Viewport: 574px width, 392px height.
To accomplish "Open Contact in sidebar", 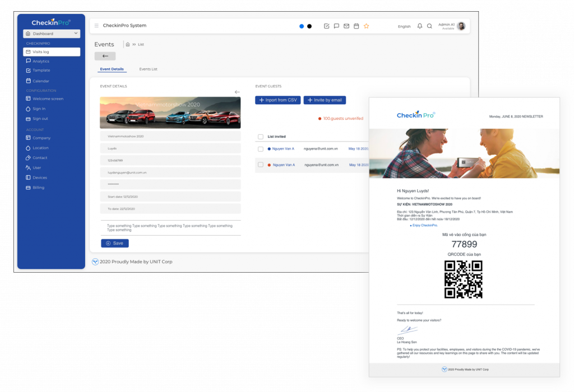I will pos(36,157).
